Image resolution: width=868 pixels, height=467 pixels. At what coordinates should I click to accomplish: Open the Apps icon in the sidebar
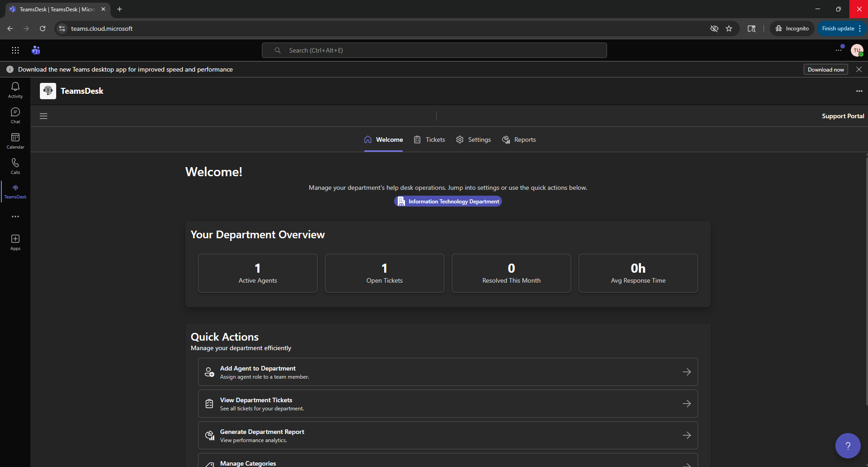point(15,242)
